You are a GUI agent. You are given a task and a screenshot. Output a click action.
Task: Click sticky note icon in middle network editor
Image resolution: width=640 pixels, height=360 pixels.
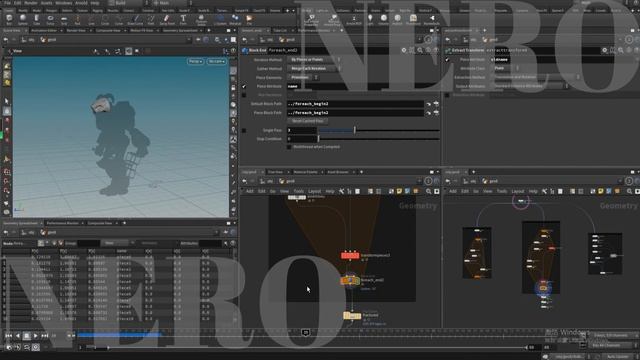tap(399, 191)
